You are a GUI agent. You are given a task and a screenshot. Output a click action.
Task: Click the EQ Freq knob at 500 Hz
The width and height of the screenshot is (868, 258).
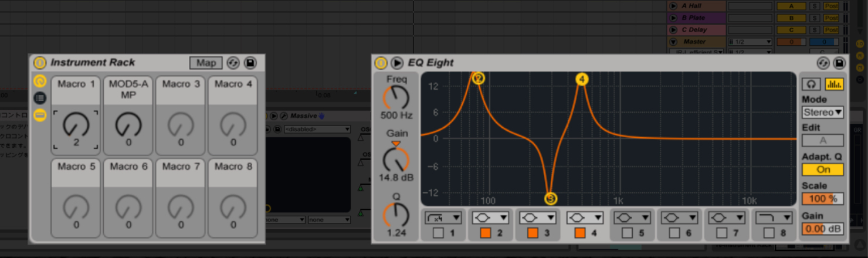(396, 97)
